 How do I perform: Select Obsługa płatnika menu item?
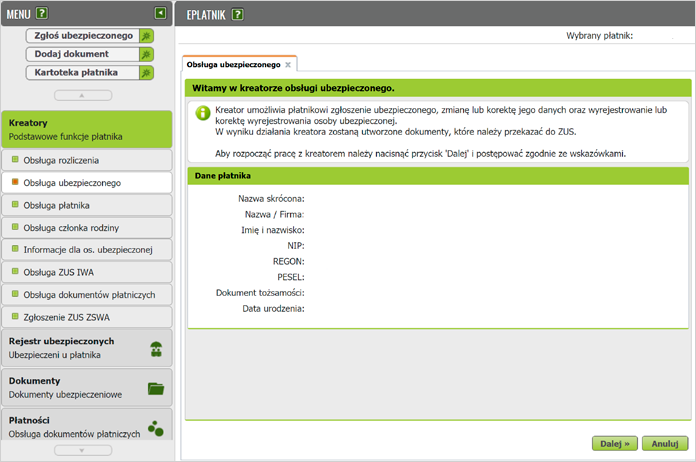(87, 205)
